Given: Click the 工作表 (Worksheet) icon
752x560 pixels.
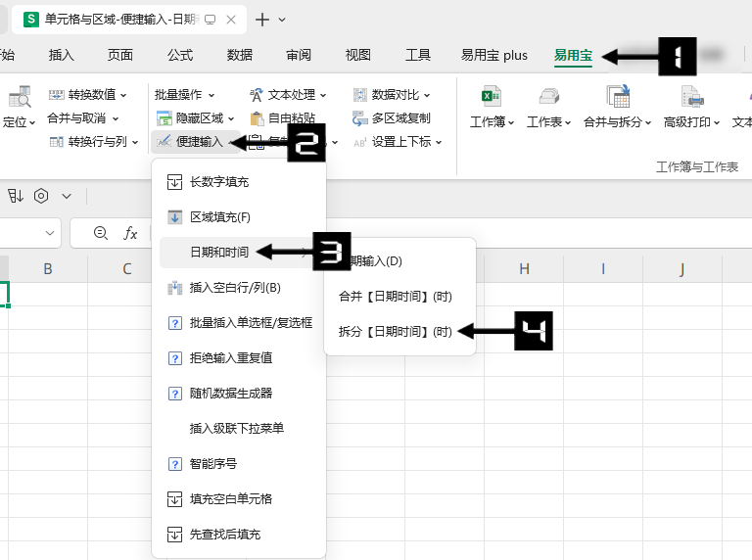Looking at the screenshot, I should [x=548, y=96].
